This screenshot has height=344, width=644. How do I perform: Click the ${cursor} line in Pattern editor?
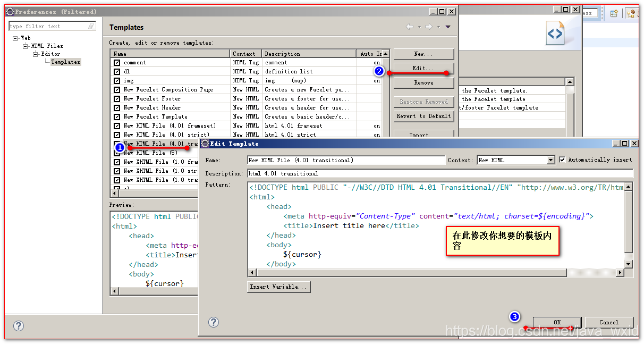(x=302, y=254)
